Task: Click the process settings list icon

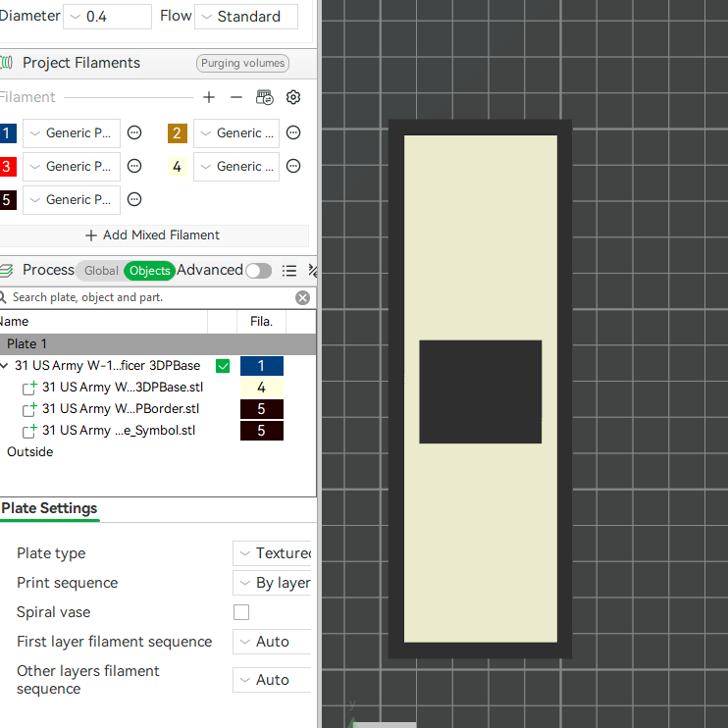Action: point(289,270)
